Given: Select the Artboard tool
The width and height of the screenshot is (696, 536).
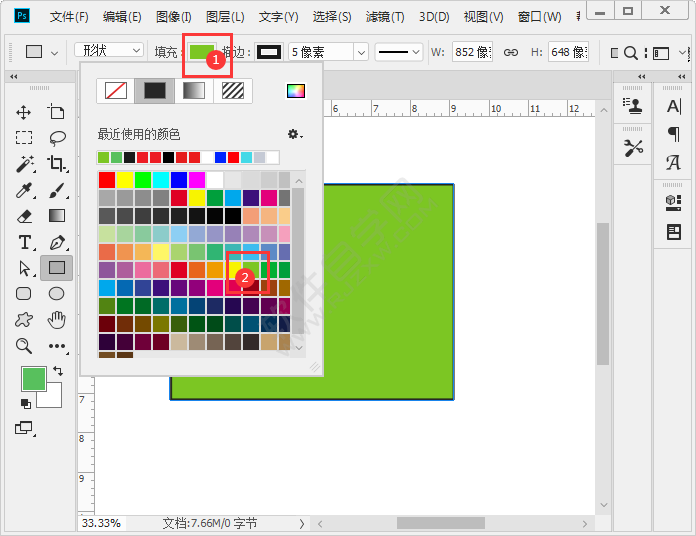Looking at the screenshot, I should coord(56,112).
